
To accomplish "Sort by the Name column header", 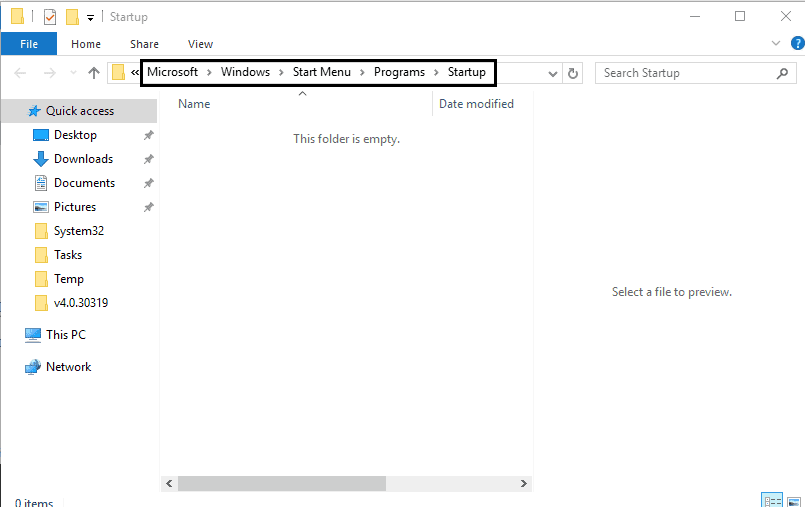I will 194,104.
